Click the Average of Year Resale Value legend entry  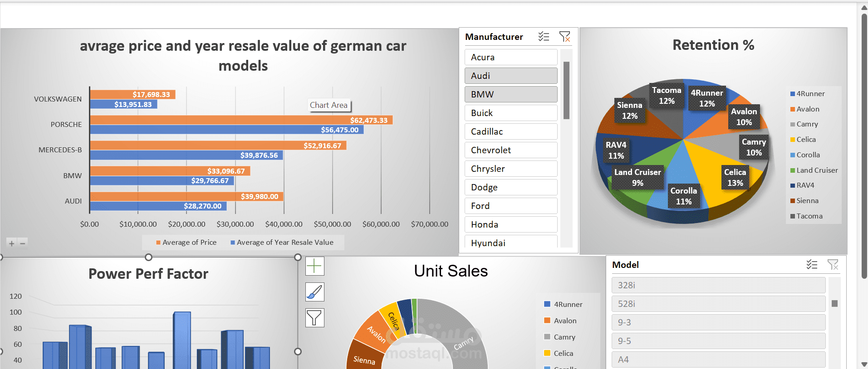tap(282, 243)
